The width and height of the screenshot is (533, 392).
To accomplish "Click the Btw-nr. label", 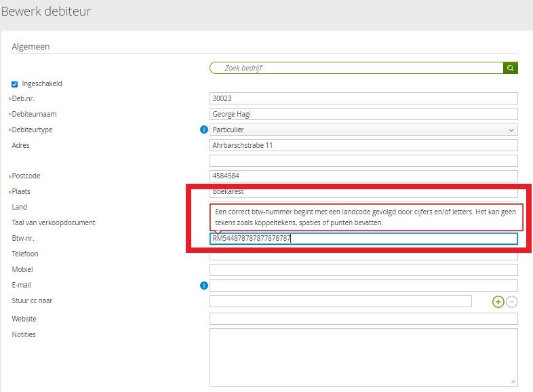I will [23, 238].
